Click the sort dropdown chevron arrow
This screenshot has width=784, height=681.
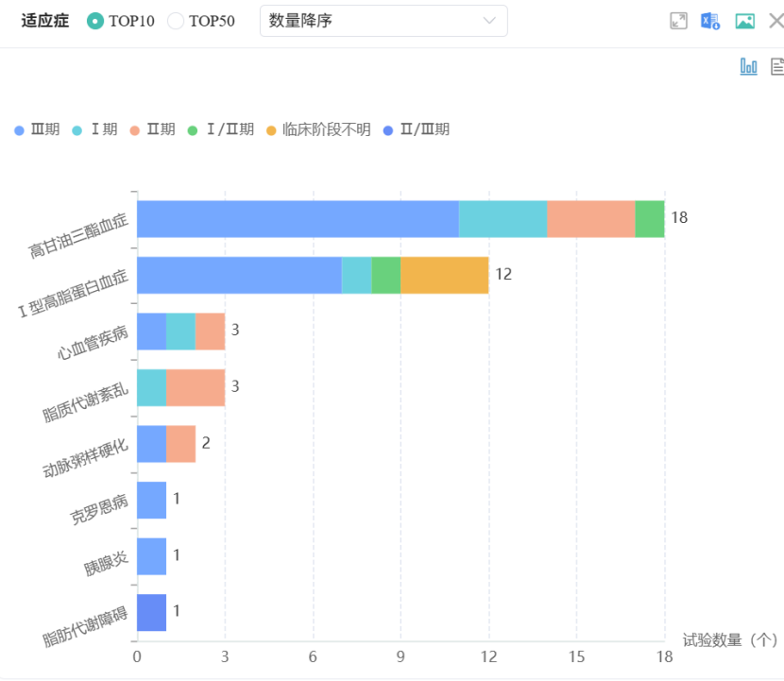click(489, 21)
